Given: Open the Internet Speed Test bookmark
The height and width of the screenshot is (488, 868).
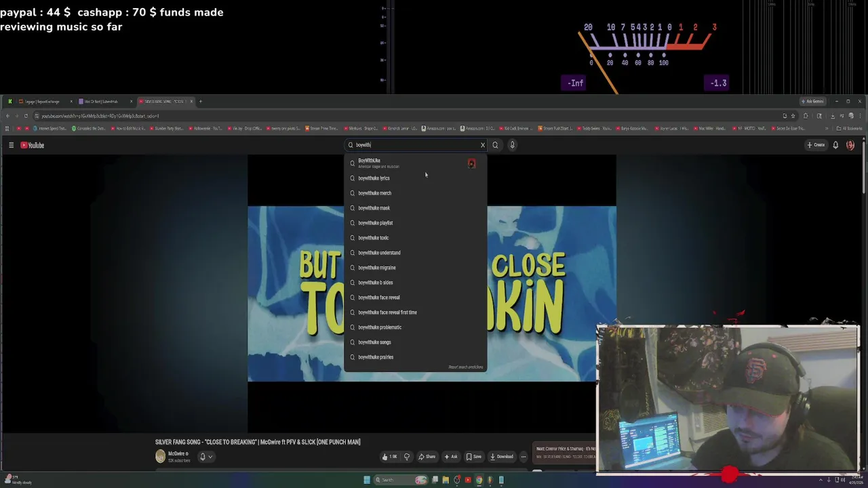Looking at the screenshot, I should tap(50, 128).
